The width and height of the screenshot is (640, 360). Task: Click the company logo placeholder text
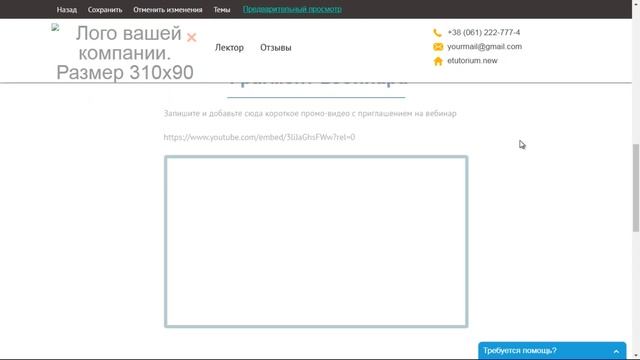coord(125,53)
